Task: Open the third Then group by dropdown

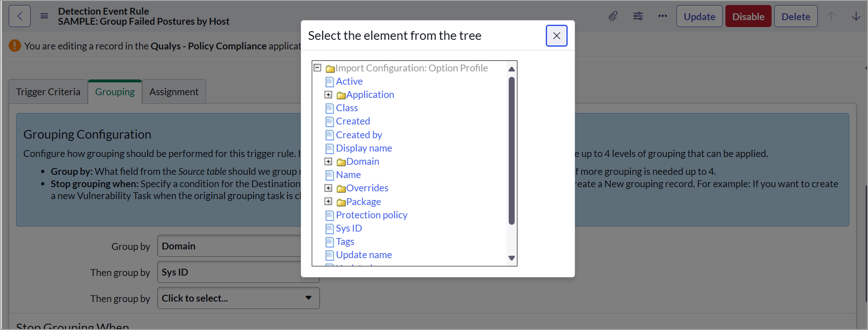Action: pos(238,298)
